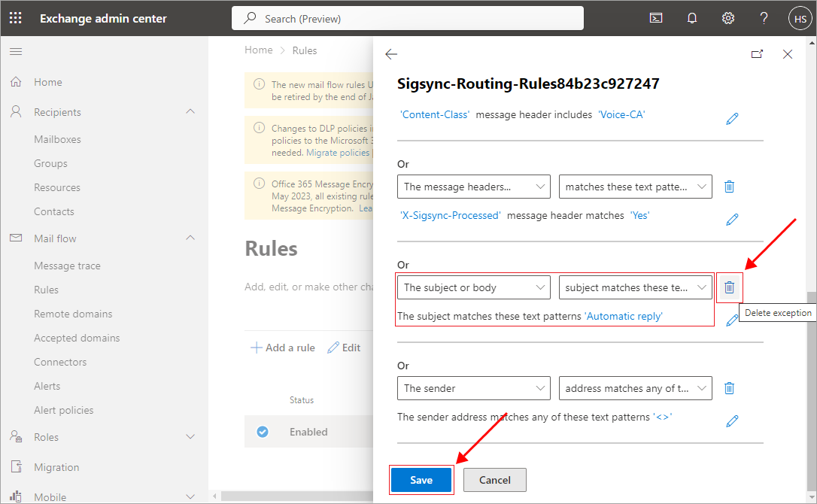
Task: Collapse the Recipients navigation section
Action: click(x=190, y=112)
